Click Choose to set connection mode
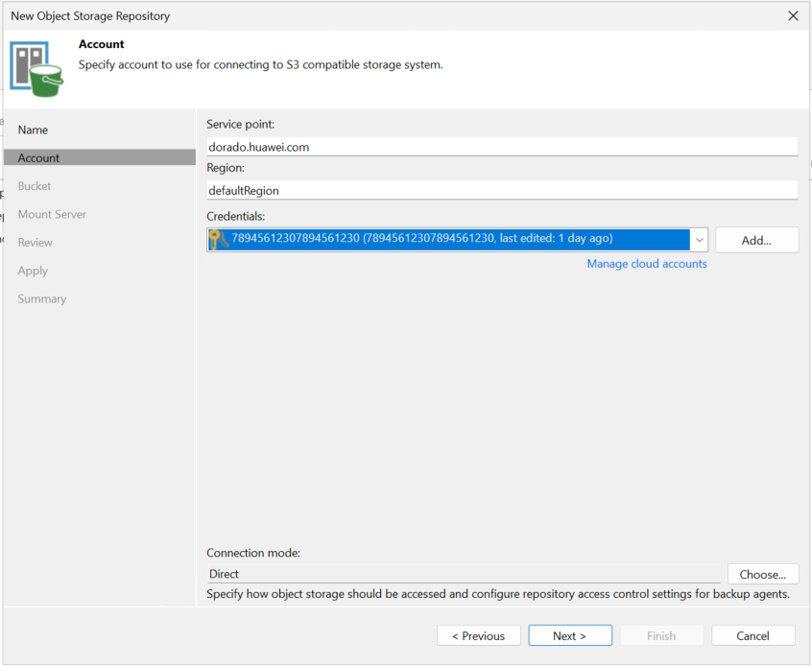Screen dimensions: 812x666 coord(763,574)
